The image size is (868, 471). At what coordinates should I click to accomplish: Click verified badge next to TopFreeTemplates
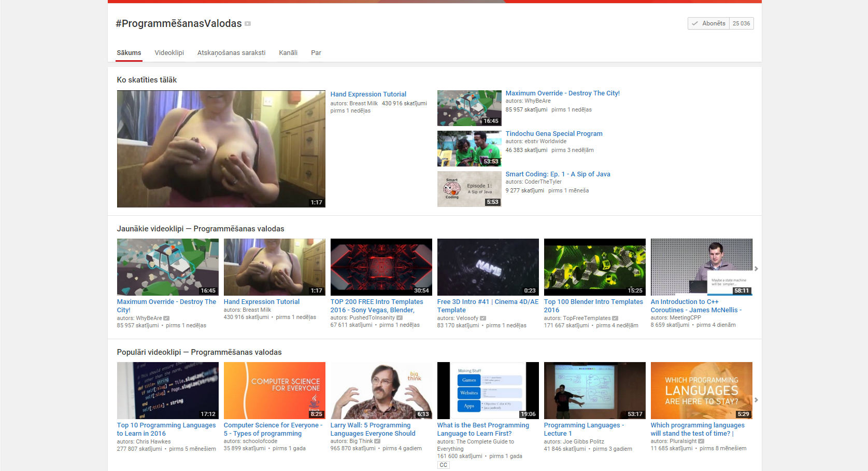pos(615,318)
